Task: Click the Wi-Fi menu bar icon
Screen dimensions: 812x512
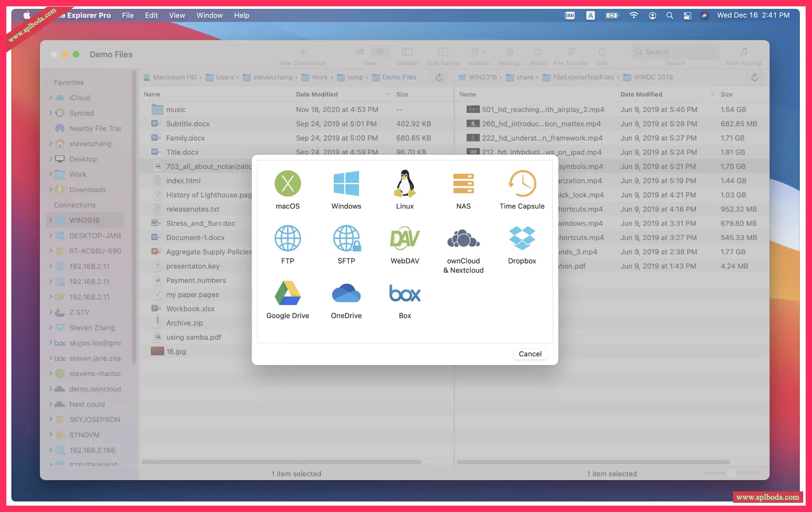Action: click(x=634, y=15)
